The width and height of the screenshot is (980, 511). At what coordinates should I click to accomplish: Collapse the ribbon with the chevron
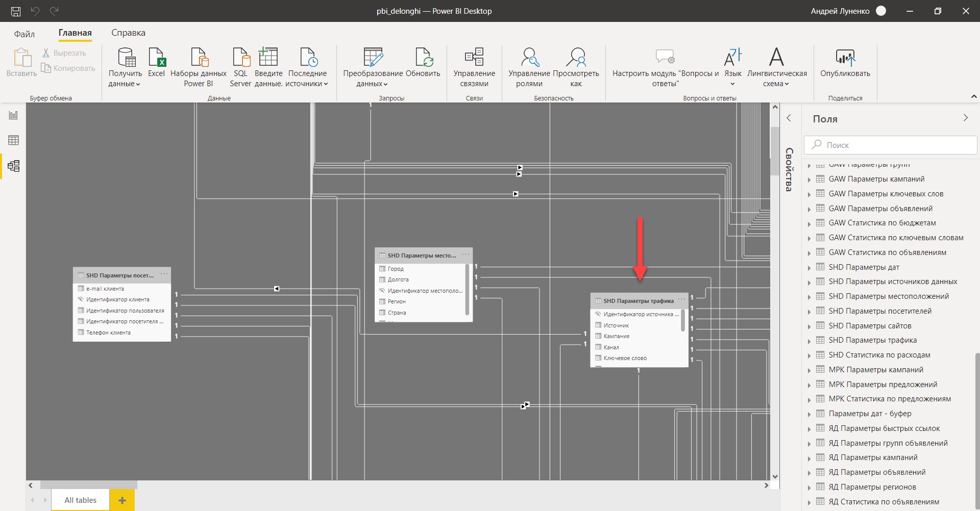973,96
